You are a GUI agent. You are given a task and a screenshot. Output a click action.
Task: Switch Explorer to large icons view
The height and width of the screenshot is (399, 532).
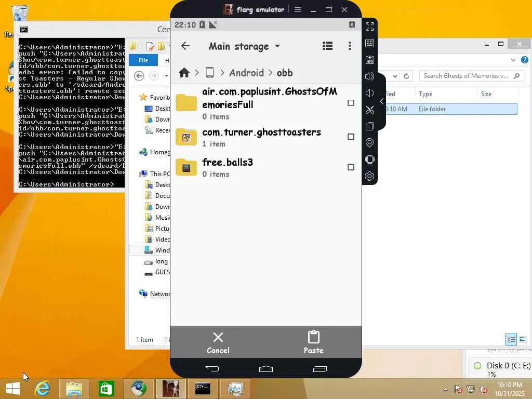pos(523,339)
